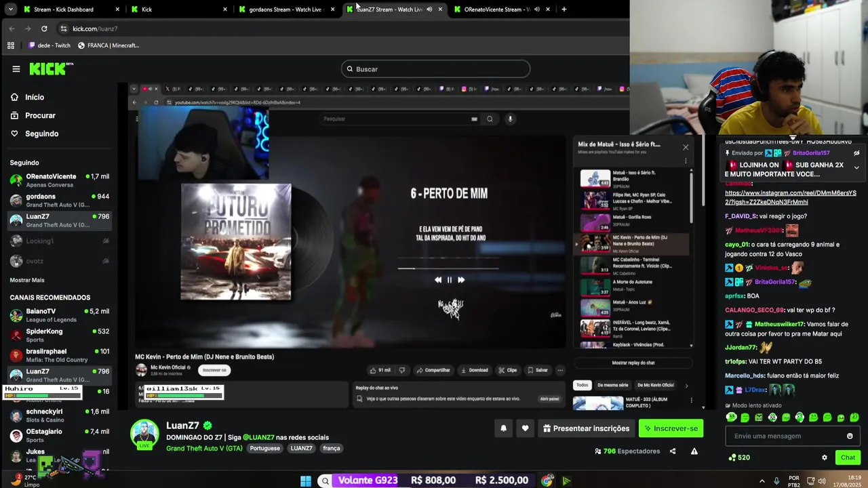
Task: Insert the last green Kick emote in row
Action: coord(854,418)
